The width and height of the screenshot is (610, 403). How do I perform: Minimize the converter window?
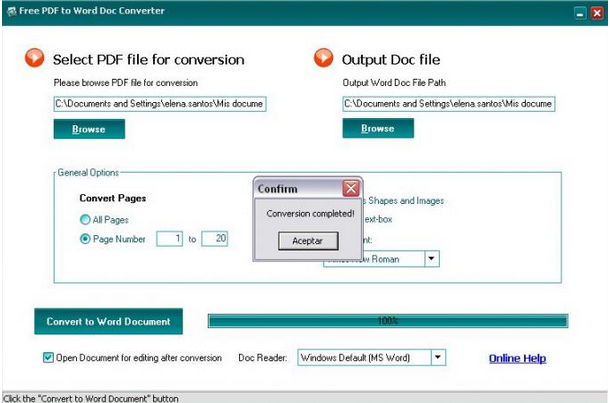(580, 14)
